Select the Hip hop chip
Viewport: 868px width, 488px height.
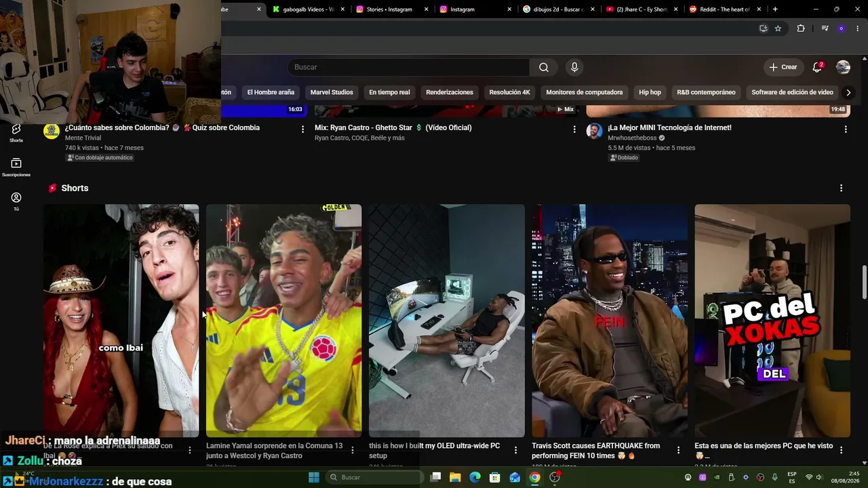click(x=650, y=92)
